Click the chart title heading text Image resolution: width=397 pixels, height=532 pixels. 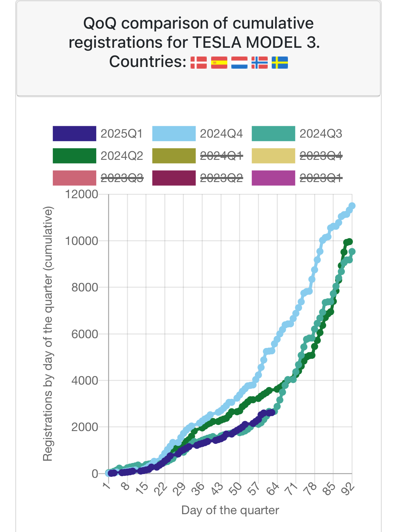point(198,42)
